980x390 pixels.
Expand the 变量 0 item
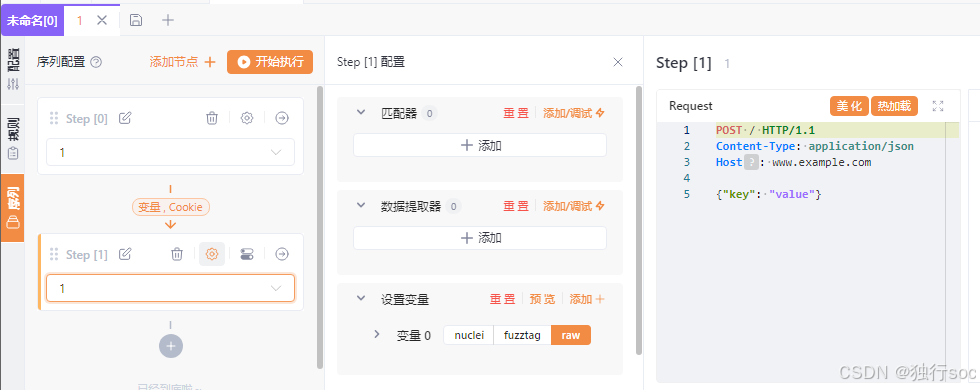click(377, 334)
